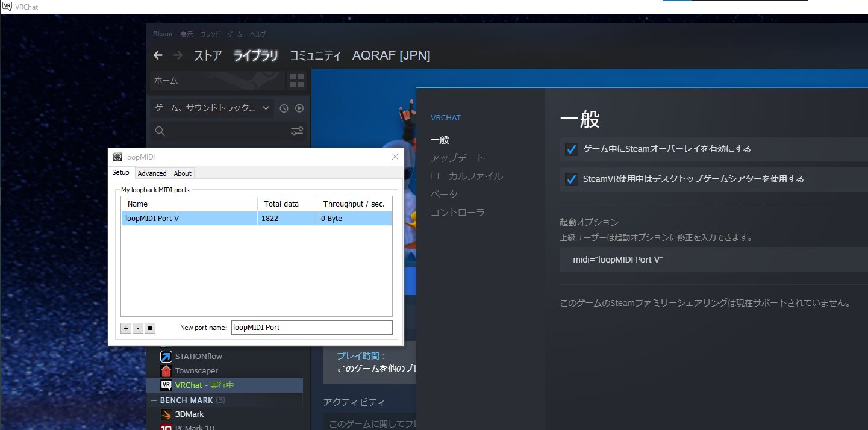Viewport: 868px width, 430px height.
Task: Click the launch options field containing --midi
Action: pyautogui.click(x=714, y=260)
